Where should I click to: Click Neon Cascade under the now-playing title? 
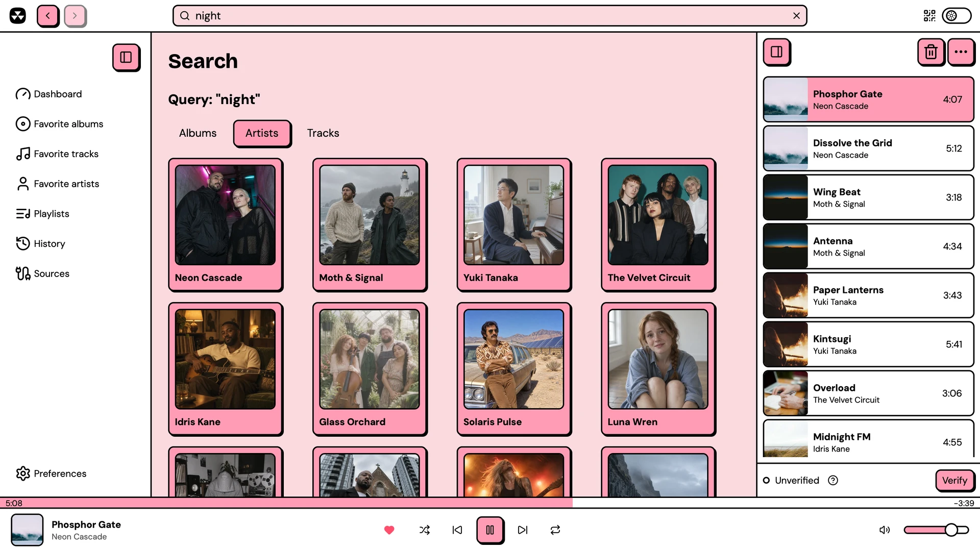point(79,537)
